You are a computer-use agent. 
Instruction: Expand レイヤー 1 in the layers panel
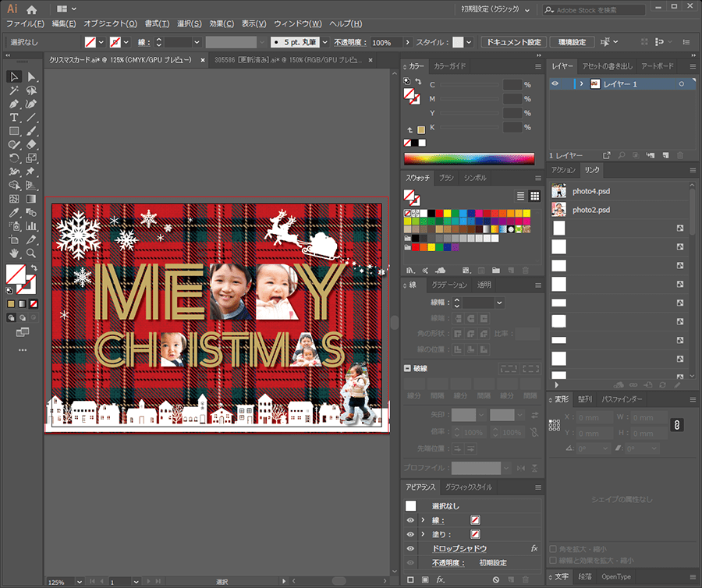581,83
